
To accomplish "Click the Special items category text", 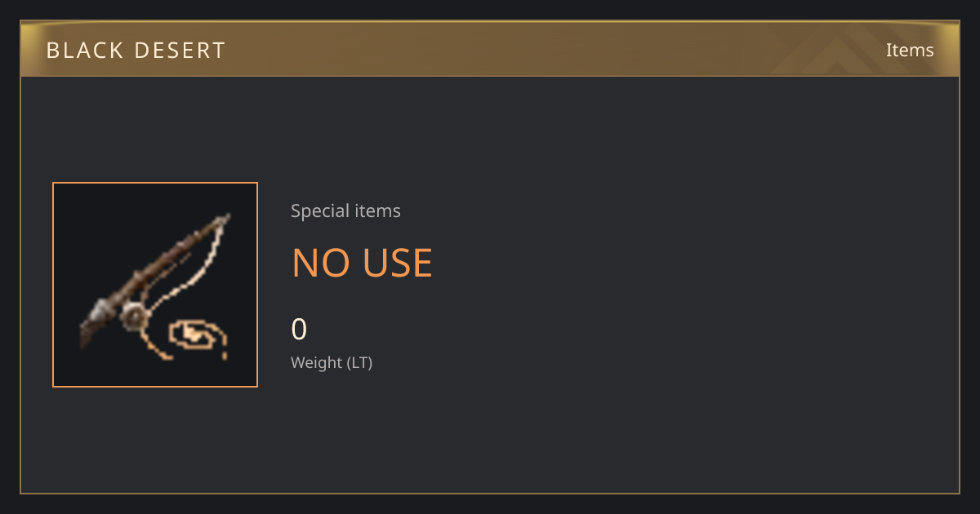I will (x=345, y=210).
